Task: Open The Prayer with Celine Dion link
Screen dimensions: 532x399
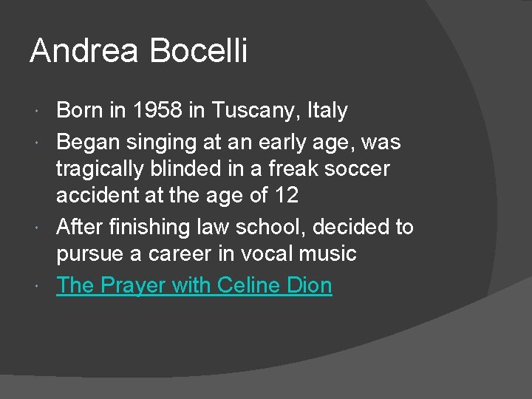Action: pyautogui.click(x=194, y=285)
